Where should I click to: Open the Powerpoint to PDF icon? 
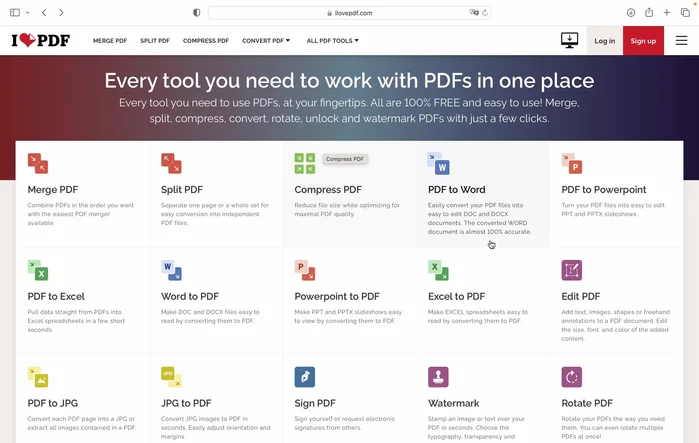point(305,270)
